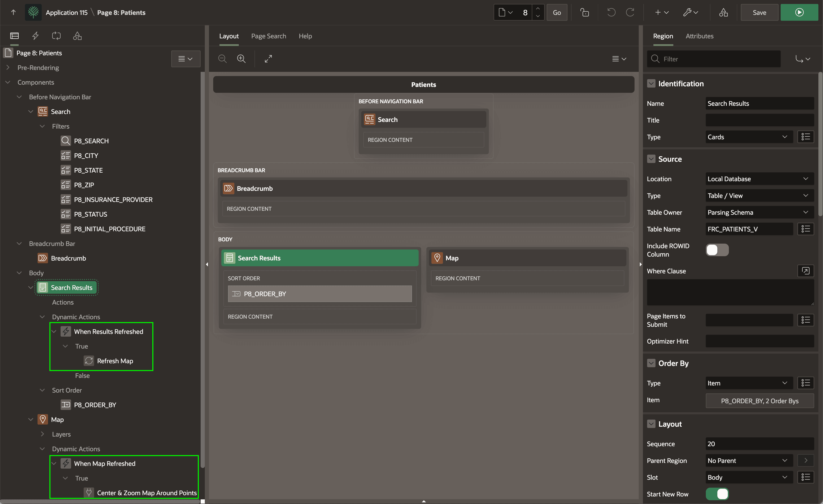Select the Refresh Map action in tree
823x504 pixels.
(x=115, y=361)
